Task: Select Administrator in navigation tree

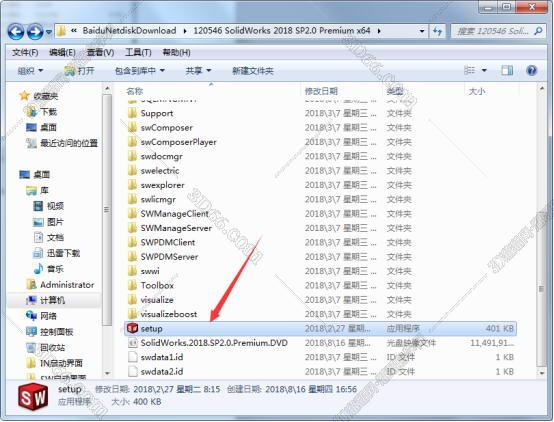Action: [67, 285]
